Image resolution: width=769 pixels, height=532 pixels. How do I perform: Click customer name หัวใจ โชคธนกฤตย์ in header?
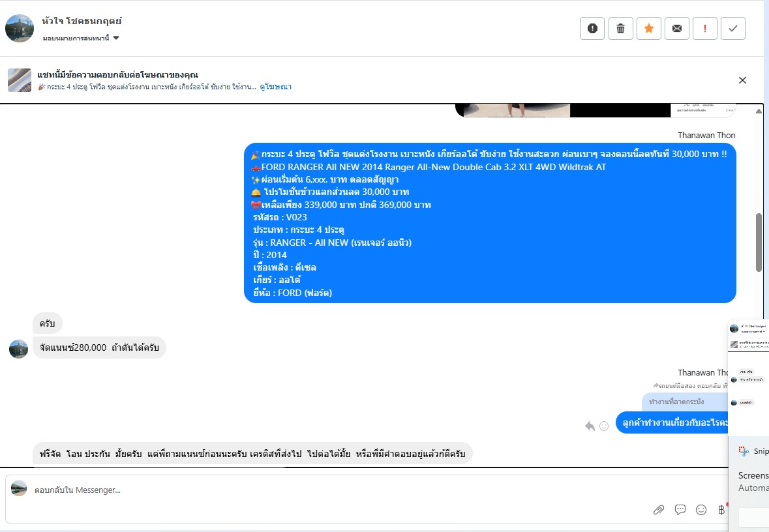point(82,21)
